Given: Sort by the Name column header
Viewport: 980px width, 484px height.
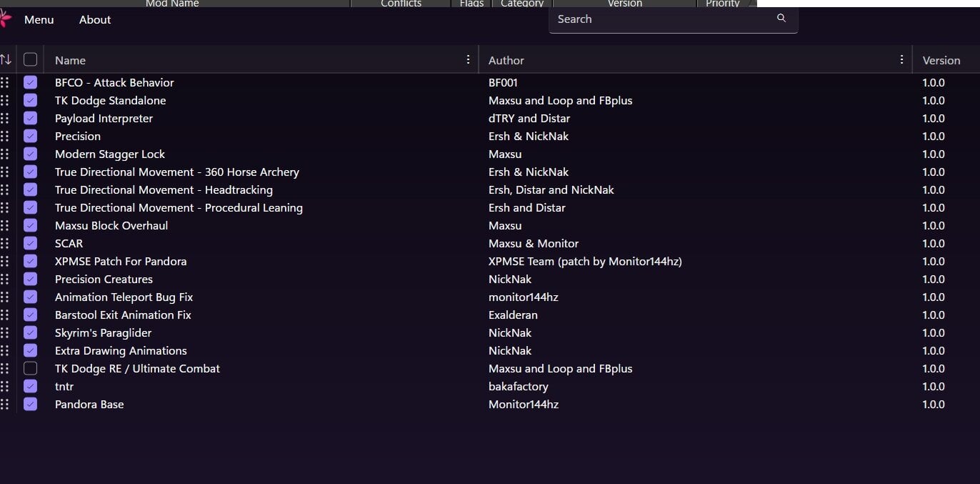Looking at the screenshot, I should click(70, 60).
